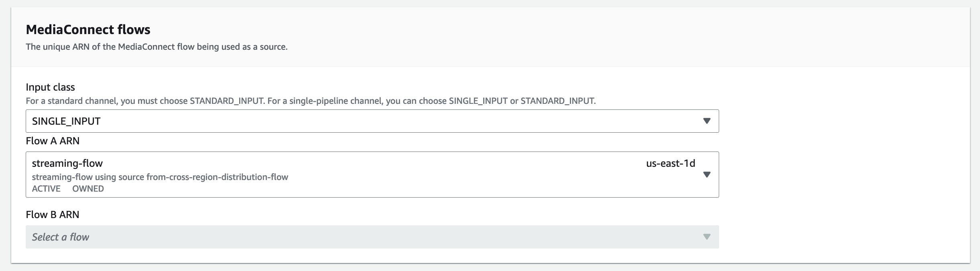
Task: Click the Flow B ARN label
Action: tap(53, 214)
